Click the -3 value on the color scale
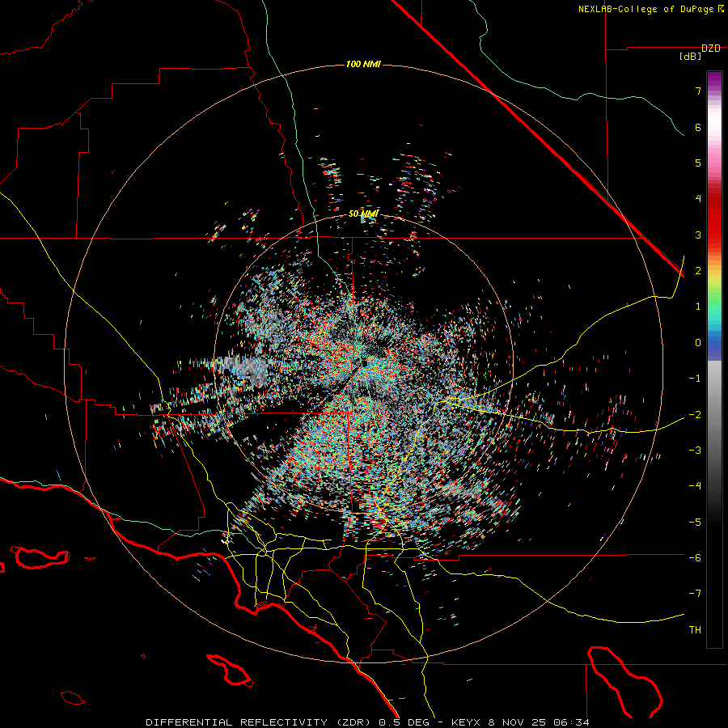 click(x=695, y=451)
